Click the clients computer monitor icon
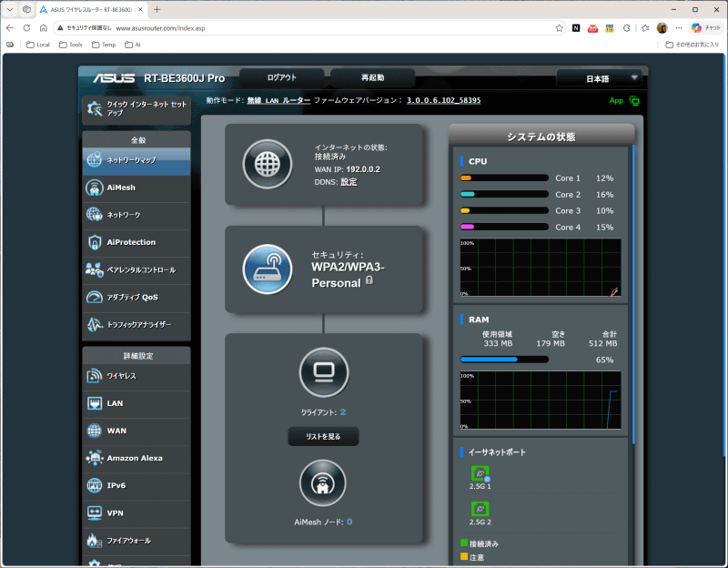Viewport: 728px width, 568px height. click(324, 372)
